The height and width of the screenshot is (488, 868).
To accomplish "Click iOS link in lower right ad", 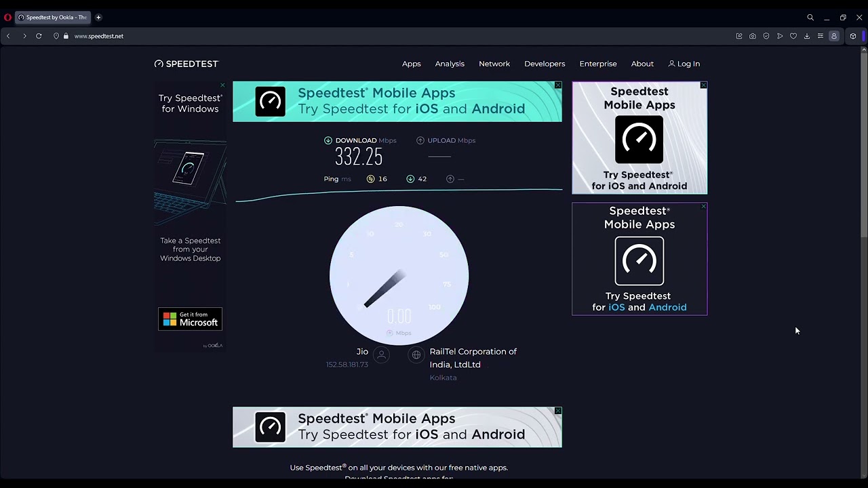I will tap(616, 308).
